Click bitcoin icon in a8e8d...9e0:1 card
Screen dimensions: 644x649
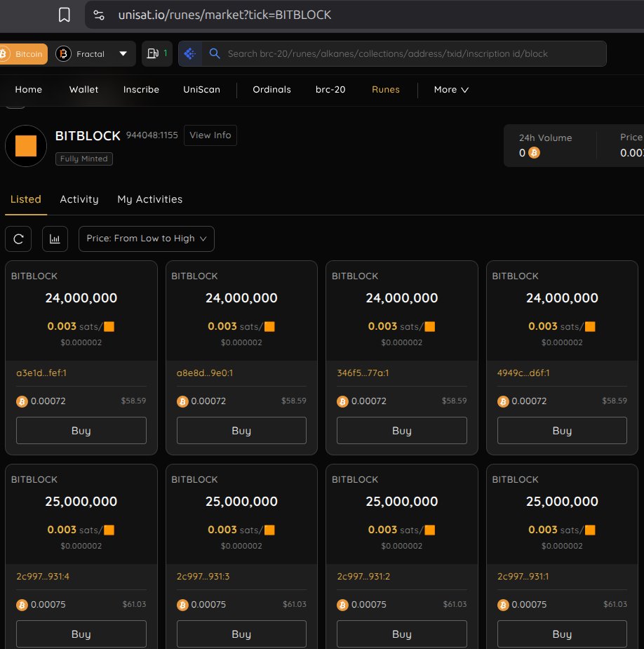[x=182, y=401]
